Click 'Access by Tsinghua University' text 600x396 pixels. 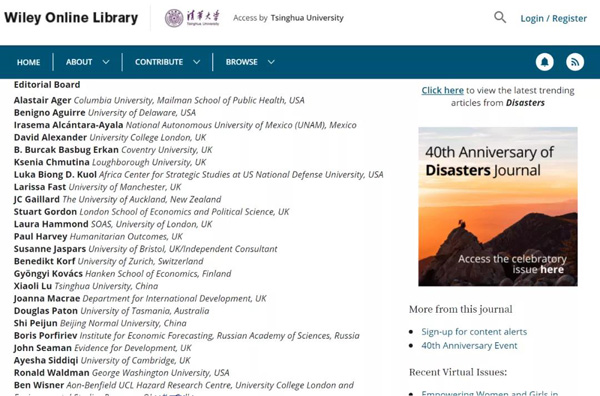pyautogui.click(x=288, y=18)
